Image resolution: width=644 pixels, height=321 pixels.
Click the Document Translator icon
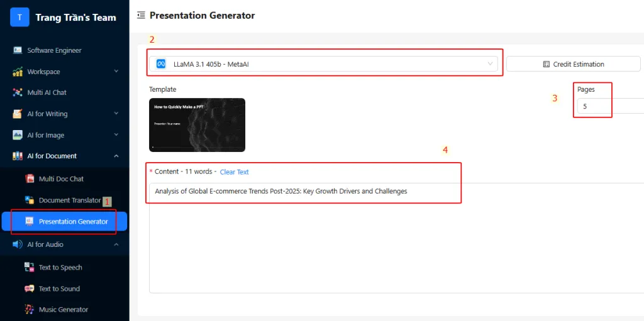click(x=29, y=200)
